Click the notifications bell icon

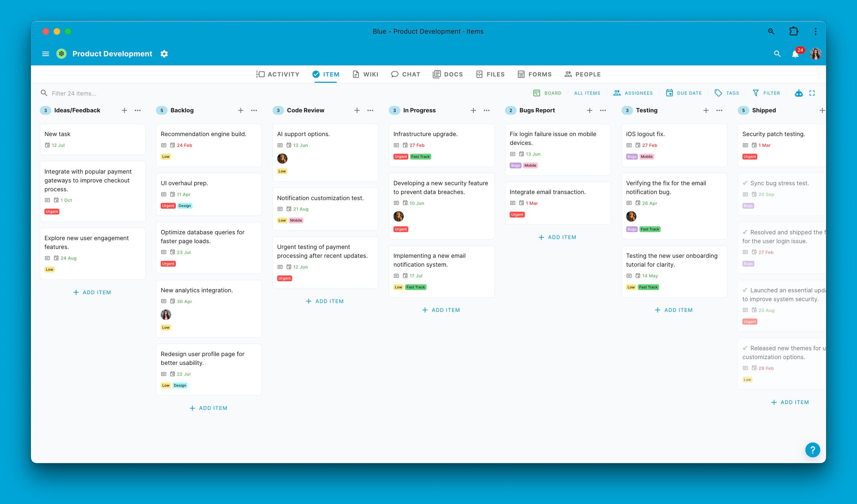[x=795, y=54]
